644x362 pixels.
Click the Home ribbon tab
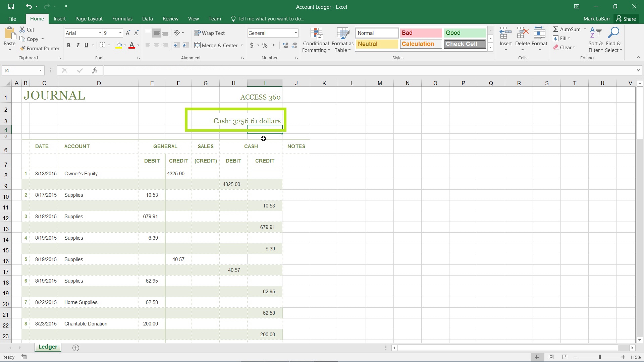point(37,18)
